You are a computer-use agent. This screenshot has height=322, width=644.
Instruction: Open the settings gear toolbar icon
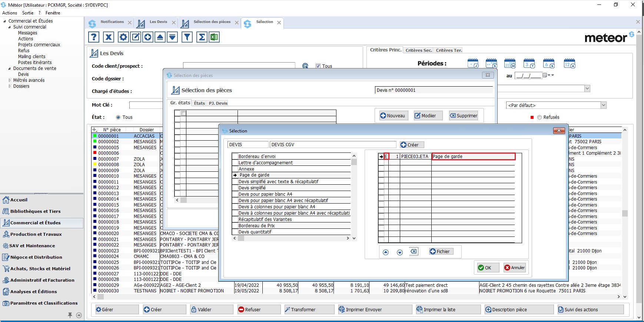[123, 37]
